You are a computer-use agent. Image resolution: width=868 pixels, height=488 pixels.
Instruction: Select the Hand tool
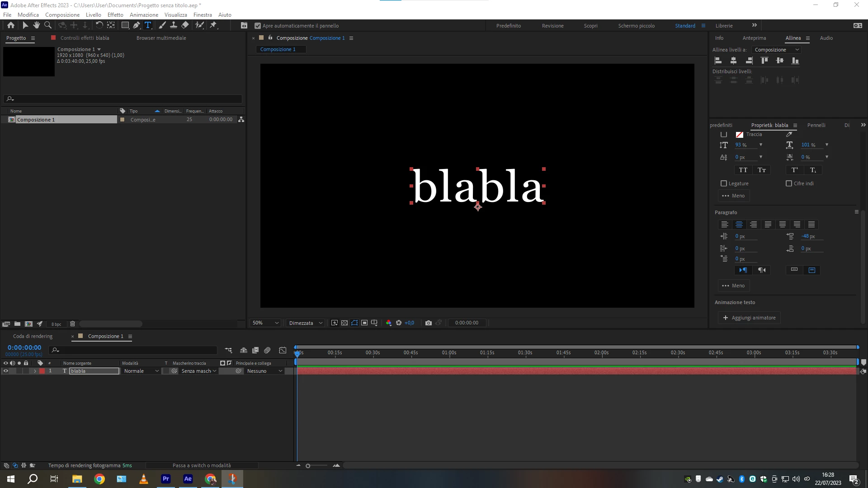click(x=37, y=25)
